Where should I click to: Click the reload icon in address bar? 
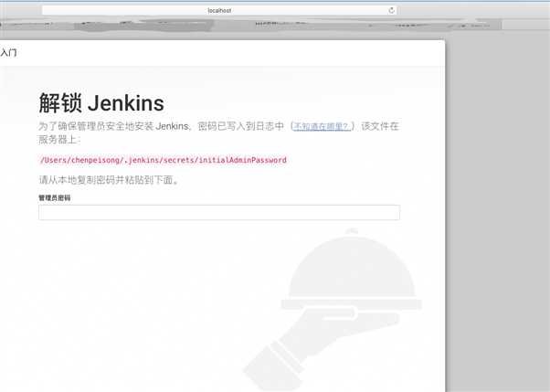coord(391,11)
